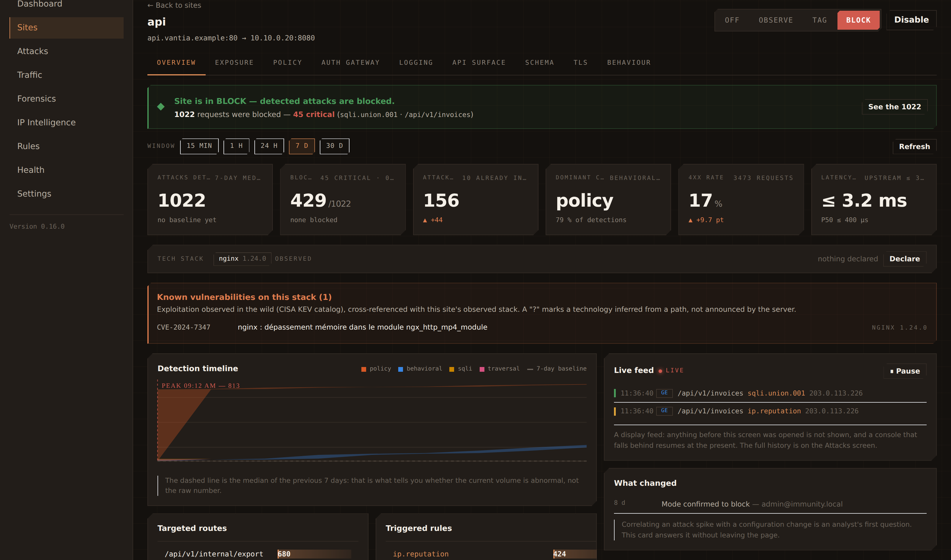Click the Version 0.16.0 label
This screenshot has height=560, width=951.
pyautogui.click(x=37, y=227)
